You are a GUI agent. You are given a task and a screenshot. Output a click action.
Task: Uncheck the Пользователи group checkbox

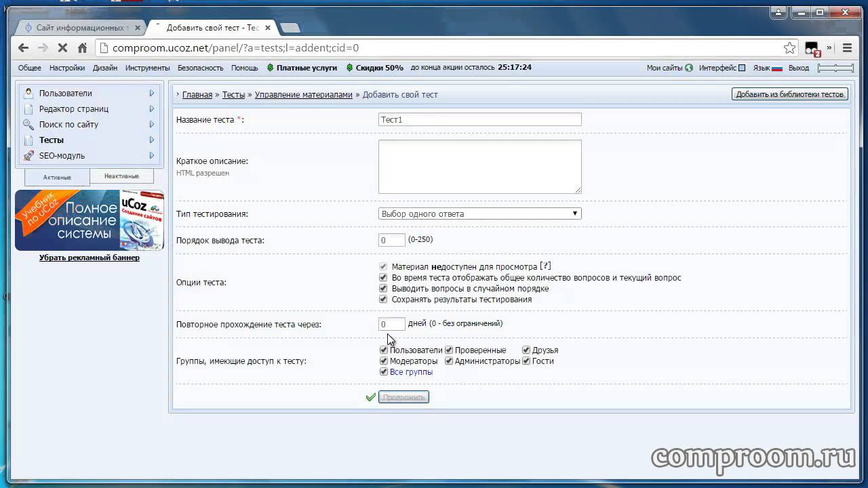[x=384, y=350]
